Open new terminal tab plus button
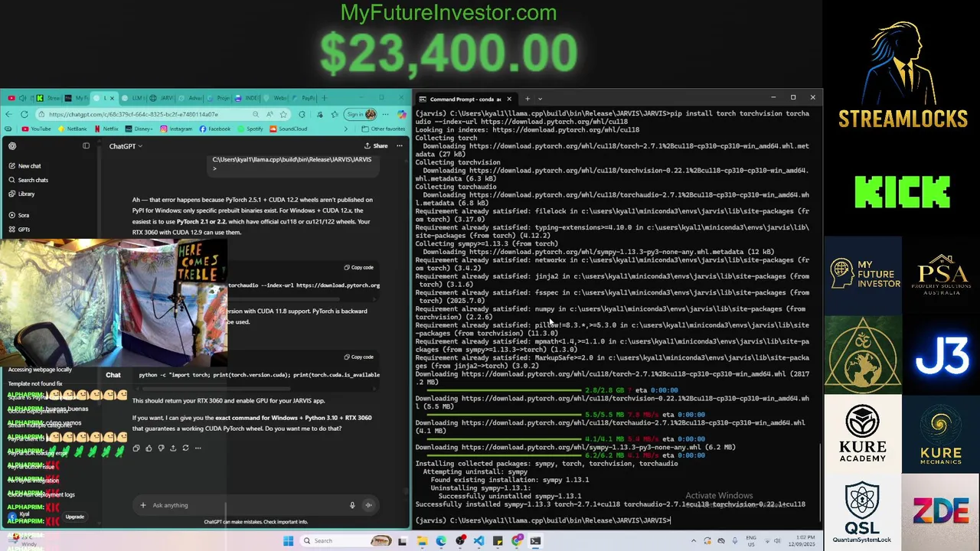The height and width of the screenshot is (551, 980). tap(527, 99)
